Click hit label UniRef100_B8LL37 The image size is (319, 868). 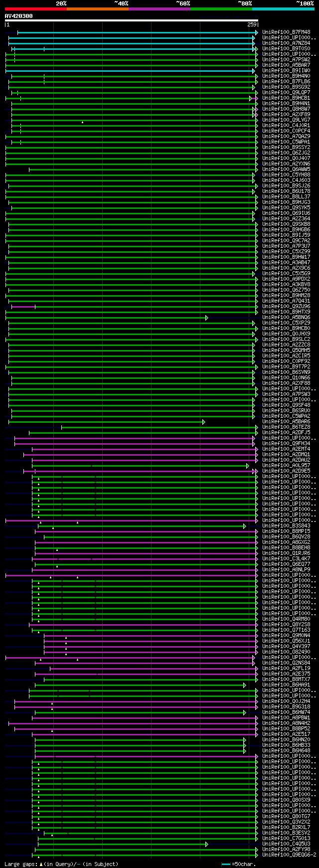[286, 197]
